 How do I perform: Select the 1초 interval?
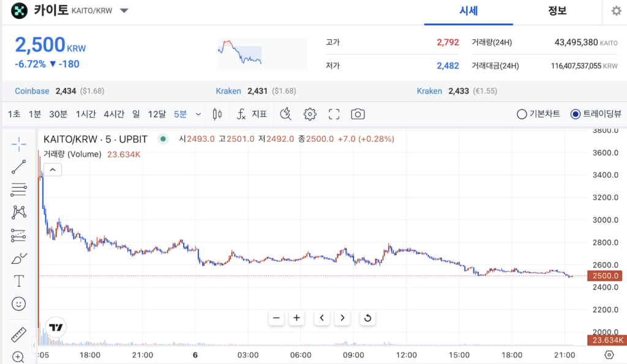point(14,114)
